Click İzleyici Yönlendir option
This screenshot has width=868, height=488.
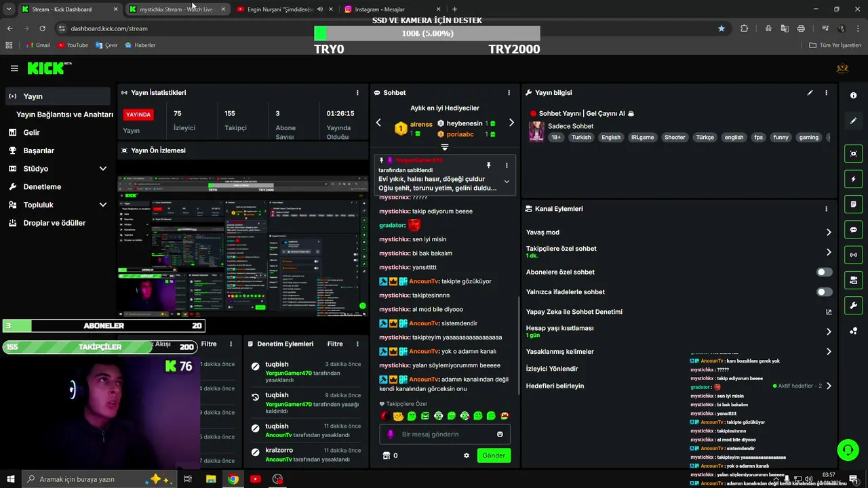tap(552, 369)
